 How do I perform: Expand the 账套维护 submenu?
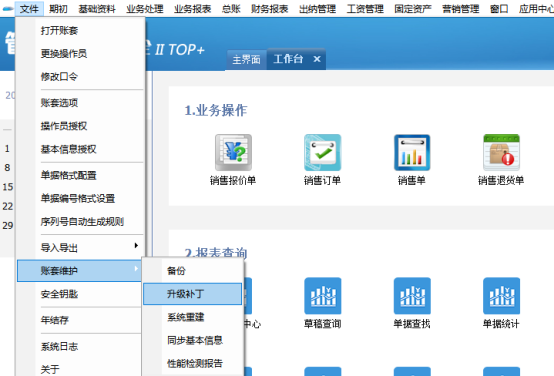pos(79,271)
